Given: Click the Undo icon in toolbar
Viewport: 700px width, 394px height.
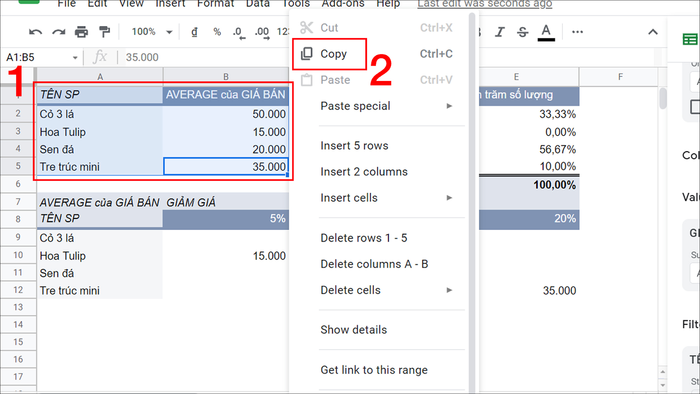Looking at the screenshot, I should (35, 32).
